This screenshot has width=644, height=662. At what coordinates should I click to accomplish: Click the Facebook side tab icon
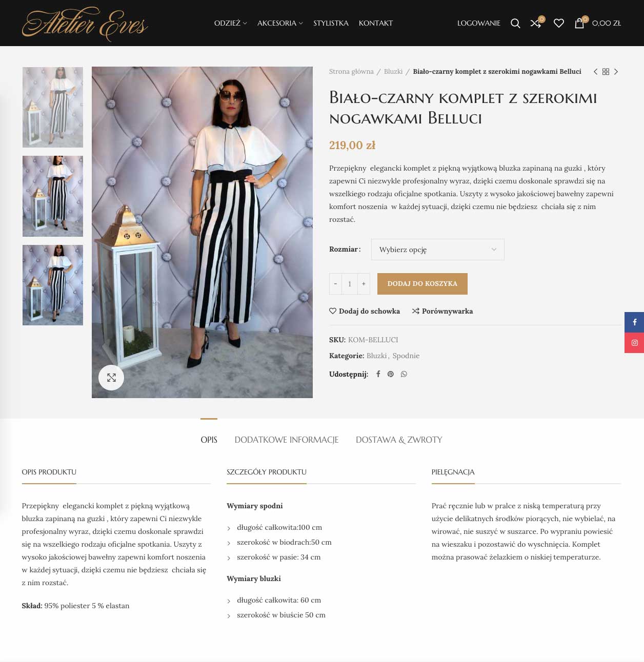point(634,322)
